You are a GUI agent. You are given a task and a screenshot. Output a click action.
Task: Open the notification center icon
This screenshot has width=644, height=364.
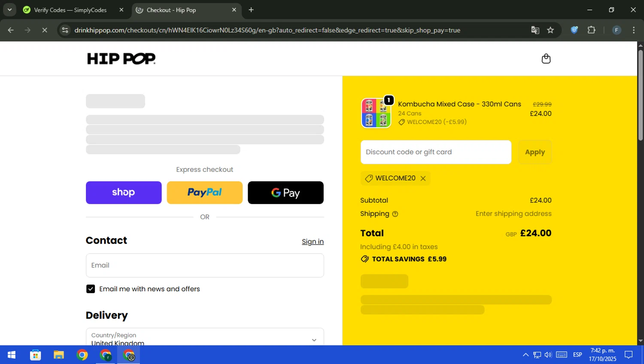tap(629, 355)
